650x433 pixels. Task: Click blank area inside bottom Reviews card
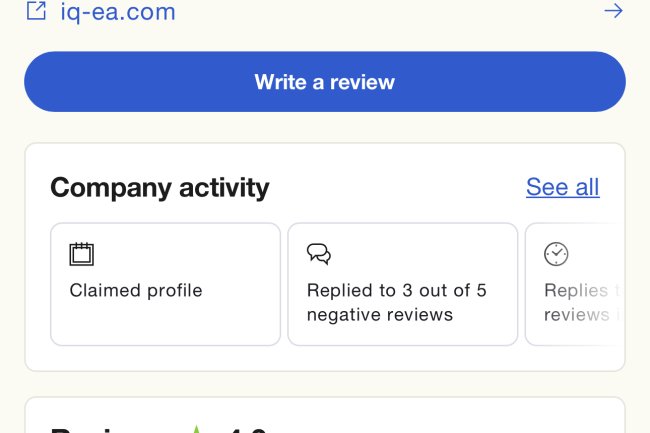pos(450,420)
